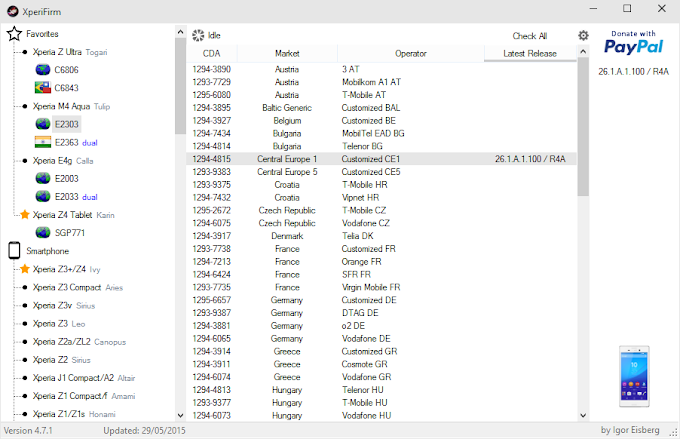Select the Xperia Z3v Sirius node
This screenshot has width=680, height=439.
(64, 305)
